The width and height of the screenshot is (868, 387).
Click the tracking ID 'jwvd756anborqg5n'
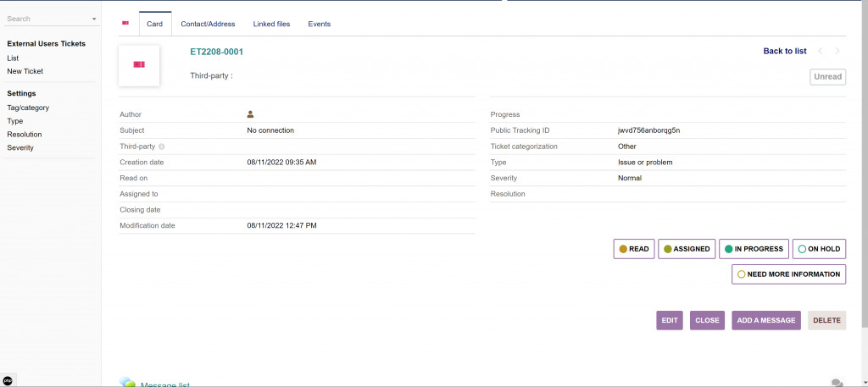648,130
